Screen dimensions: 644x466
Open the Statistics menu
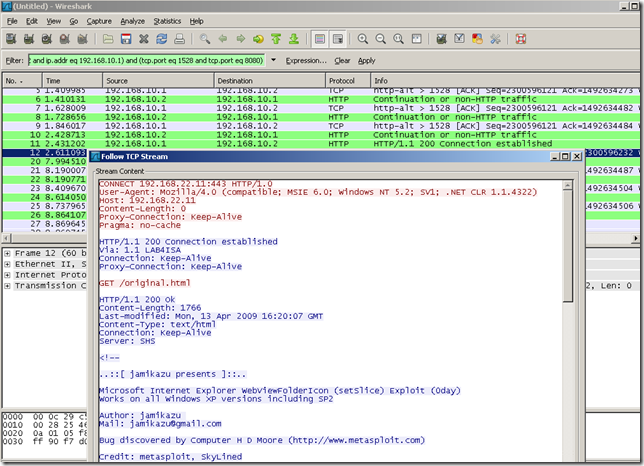[167, 21]
